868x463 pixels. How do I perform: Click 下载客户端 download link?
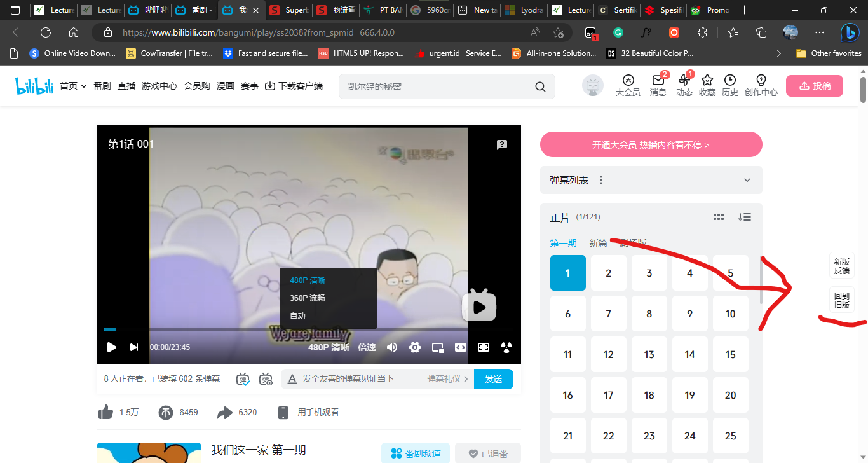click(294, 86)
